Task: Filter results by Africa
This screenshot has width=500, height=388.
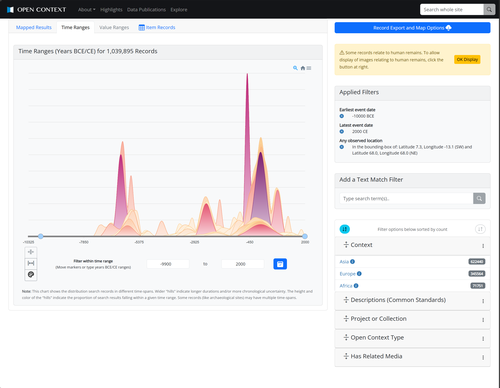Action: (x=346, y=286)
